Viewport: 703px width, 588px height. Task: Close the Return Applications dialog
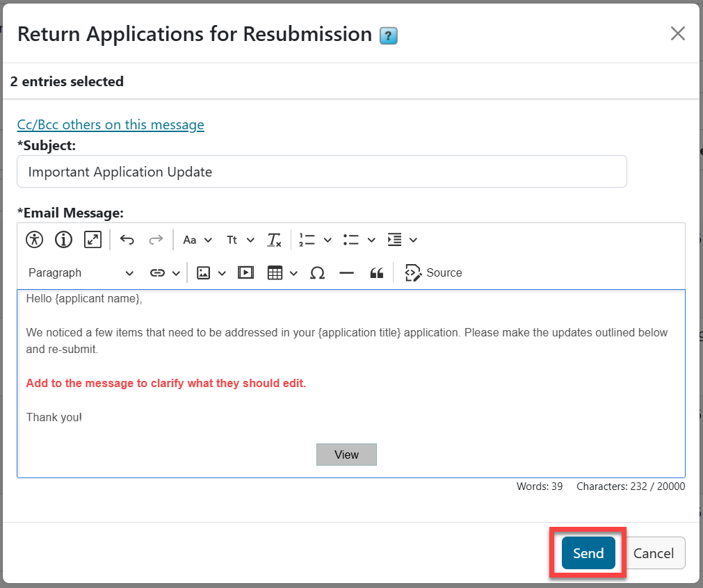pos(678,33)
